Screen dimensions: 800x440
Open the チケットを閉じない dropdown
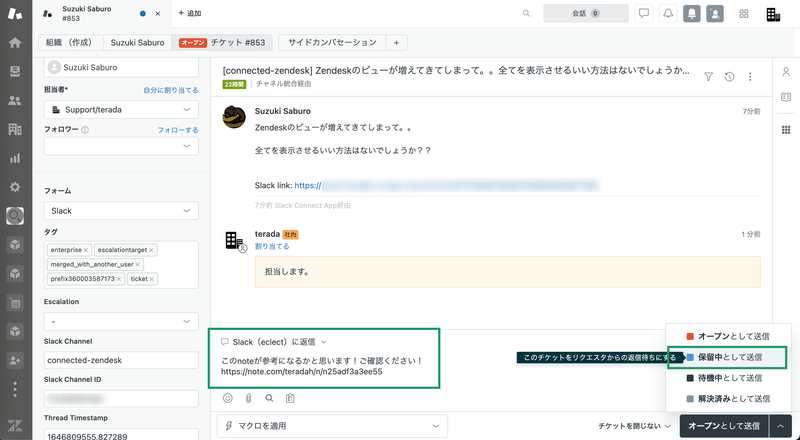click(x=635, y=426)
